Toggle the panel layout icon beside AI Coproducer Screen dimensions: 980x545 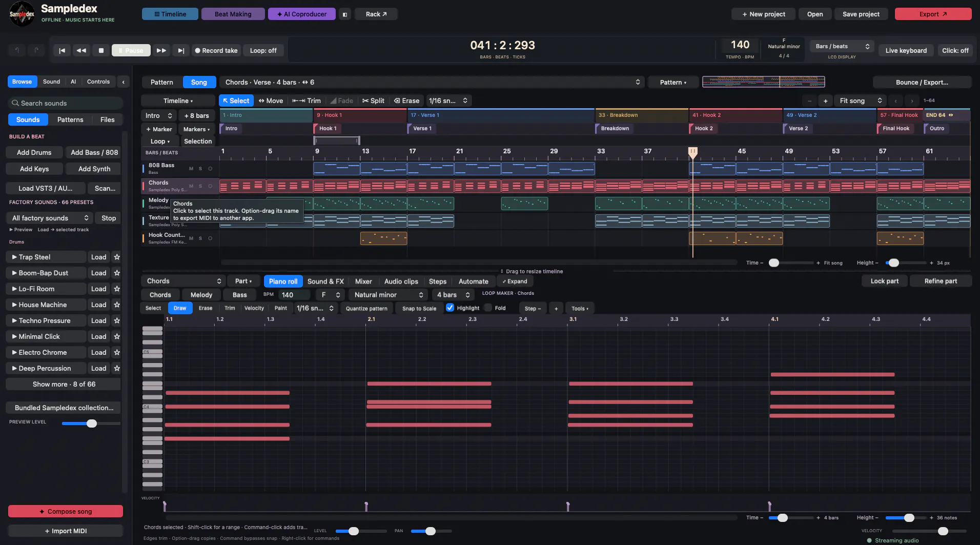coord(344,14)
